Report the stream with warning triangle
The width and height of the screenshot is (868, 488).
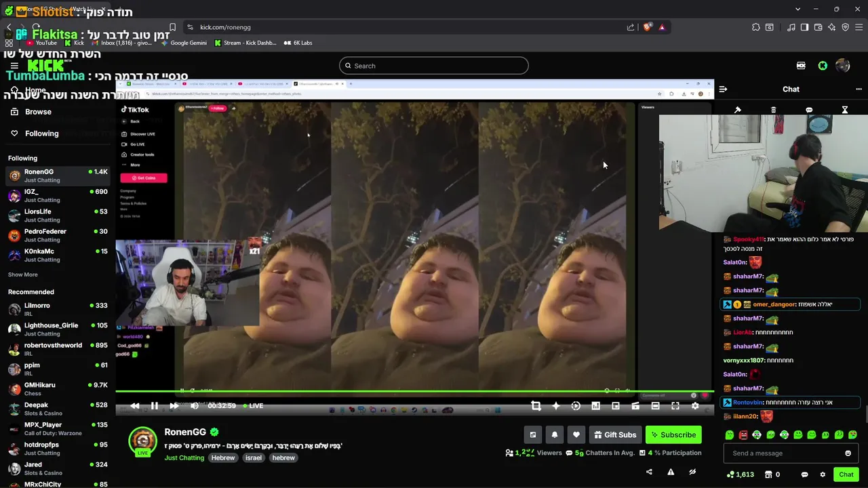(x=671, y=472)
